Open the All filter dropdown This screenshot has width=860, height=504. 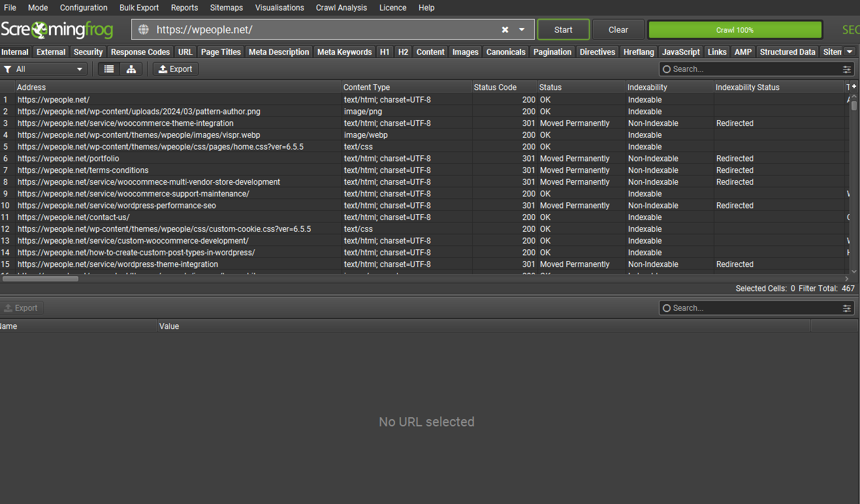[44, 69]
